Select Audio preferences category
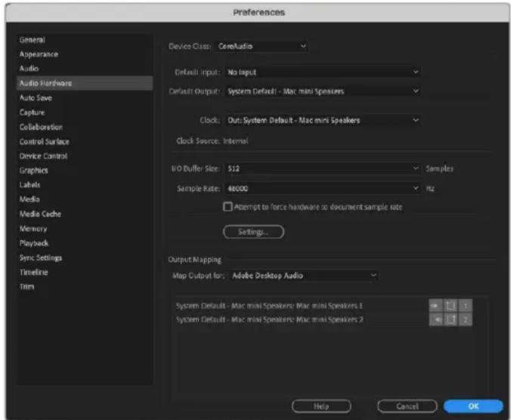The height and width of the screenshot is (420, 511). 85,69
